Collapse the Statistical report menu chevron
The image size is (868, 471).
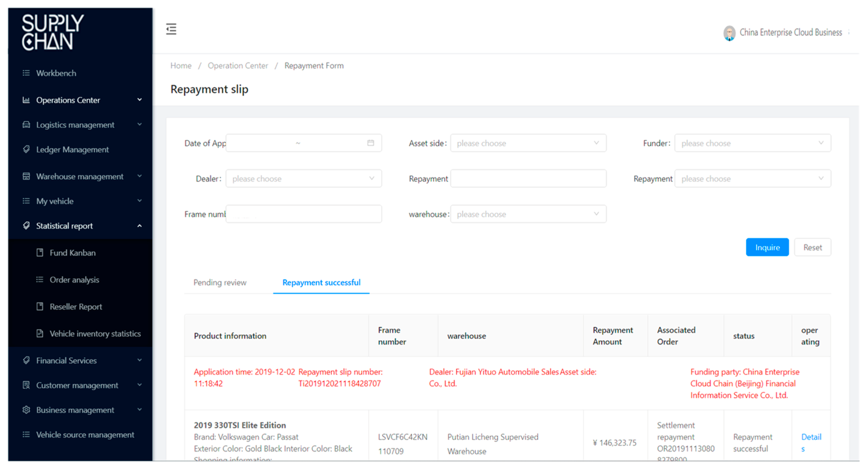139,226
